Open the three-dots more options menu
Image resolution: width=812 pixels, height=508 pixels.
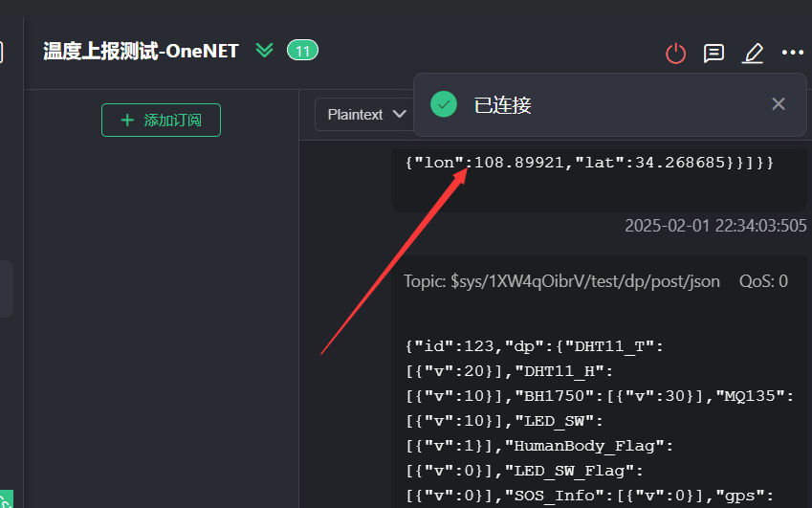[x=793, y=54]
